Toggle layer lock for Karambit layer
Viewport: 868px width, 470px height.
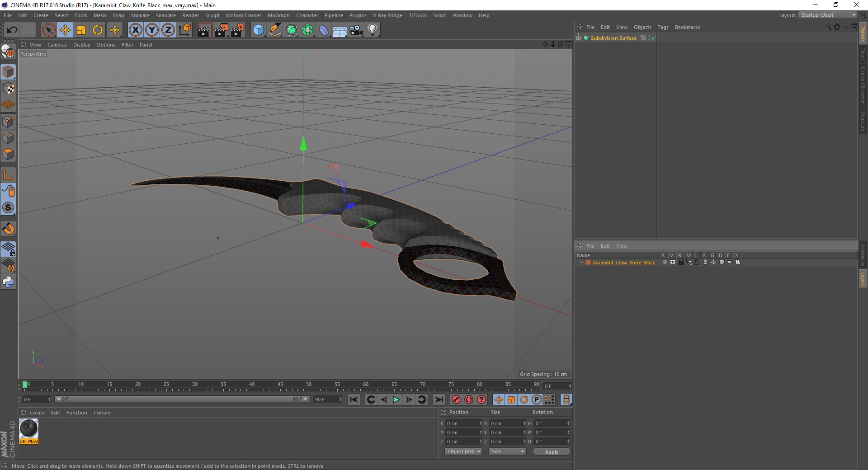(x=697, y=262)
